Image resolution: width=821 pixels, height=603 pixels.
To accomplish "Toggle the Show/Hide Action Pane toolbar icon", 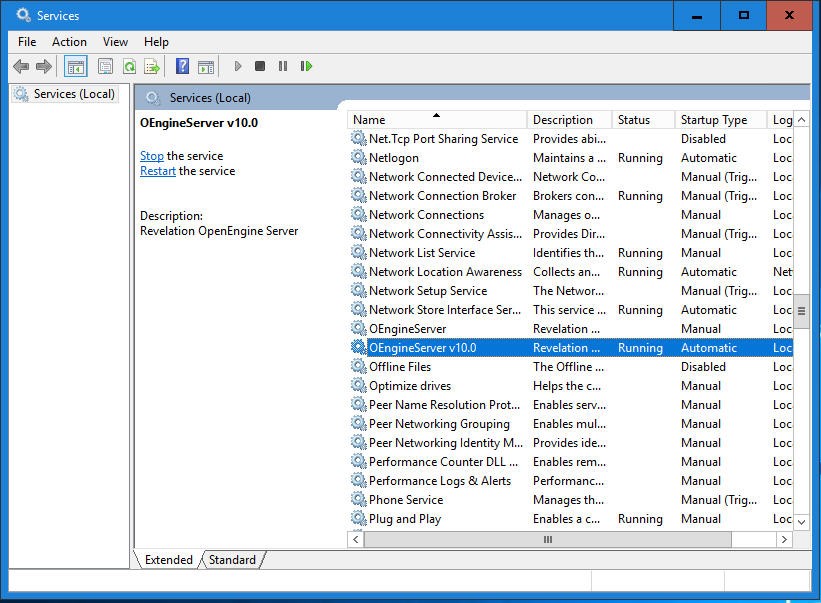I will (x=206, y=66).
